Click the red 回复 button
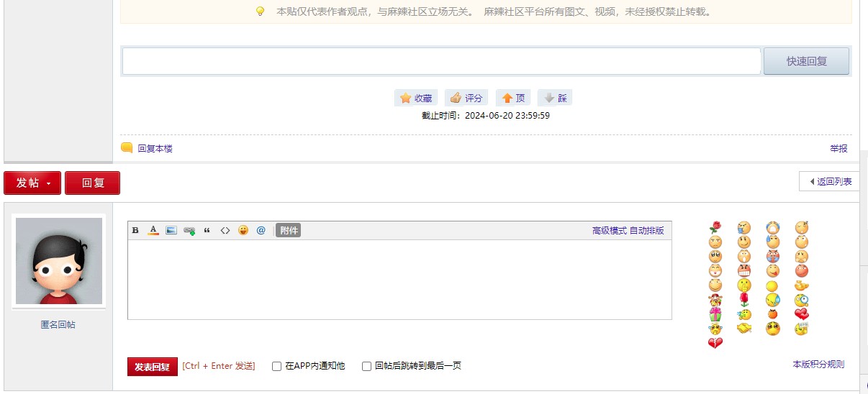 coord(92,183)
